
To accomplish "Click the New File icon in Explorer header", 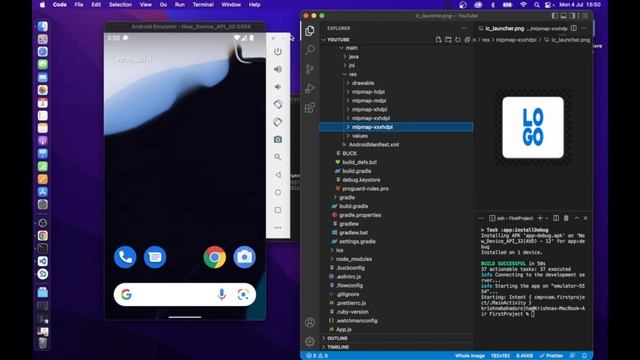I will click(x=438, y=40).
